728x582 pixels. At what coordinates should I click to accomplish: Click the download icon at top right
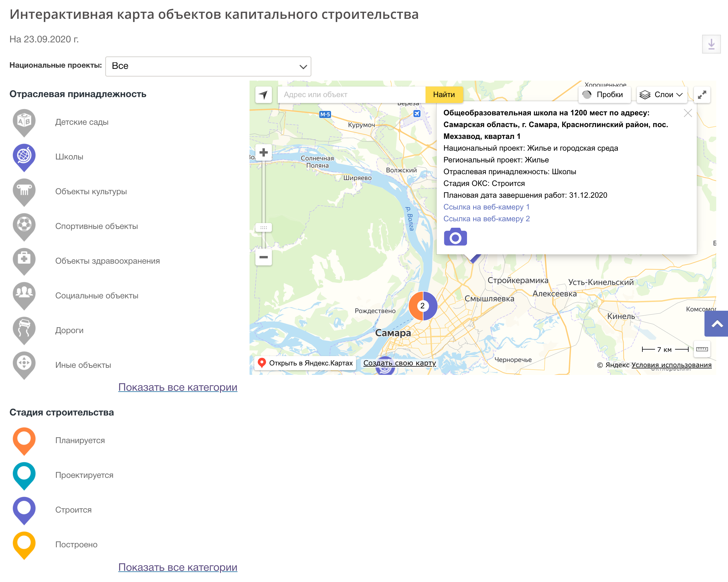coord(711,44)
